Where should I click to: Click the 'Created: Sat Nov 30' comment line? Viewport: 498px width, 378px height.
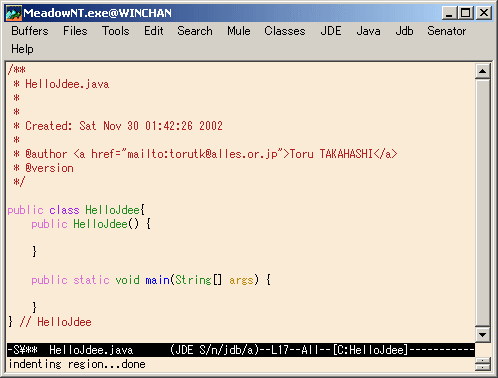tap(118, 126)
